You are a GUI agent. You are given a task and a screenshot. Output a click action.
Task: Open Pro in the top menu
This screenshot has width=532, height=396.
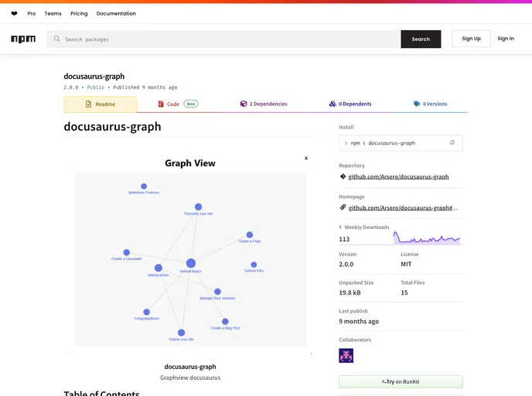point(31,14)
